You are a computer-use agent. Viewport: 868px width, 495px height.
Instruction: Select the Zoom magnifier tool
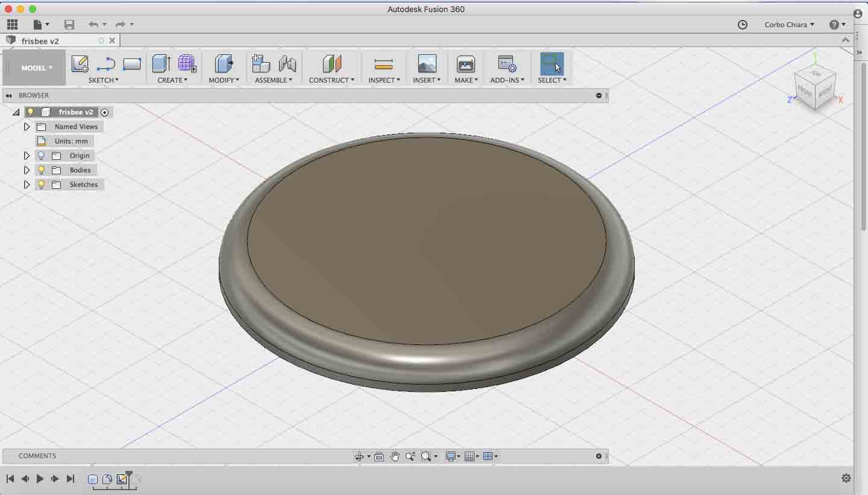(410, 456)
